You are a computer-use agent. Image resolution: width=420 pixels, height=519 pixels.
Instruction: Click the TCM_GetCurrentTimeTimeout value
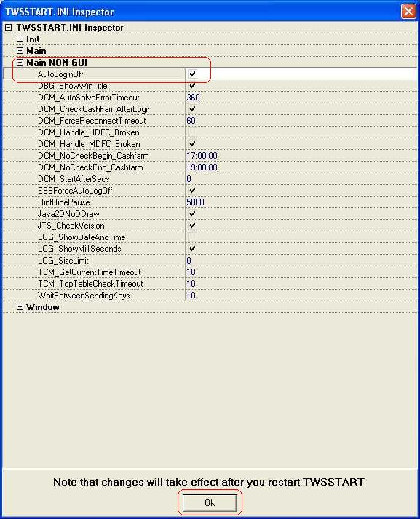pos(191,272)
